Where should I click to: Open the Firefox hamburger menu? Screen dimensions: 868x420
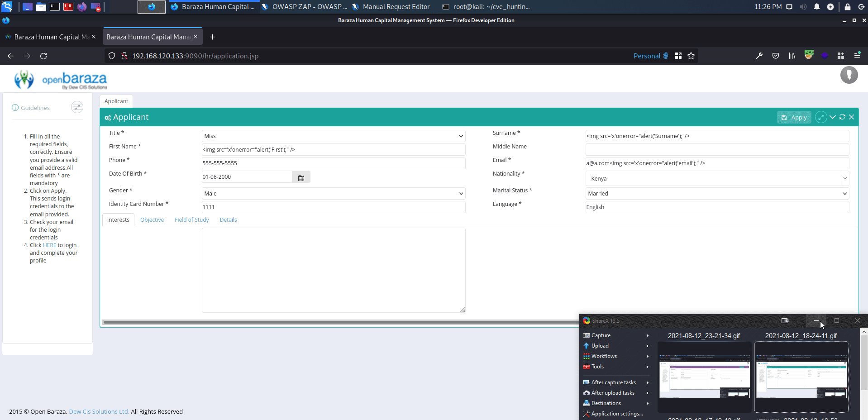(x=857, y=56)
